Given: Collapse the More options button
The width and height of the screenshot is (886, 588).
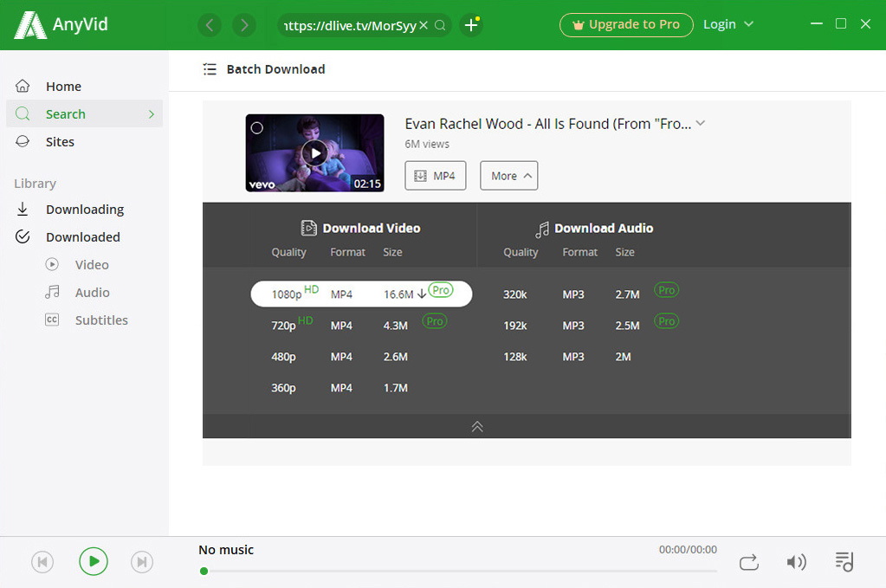Looking at the screenshot, I should pyautogui.click(x=508, y=176).
